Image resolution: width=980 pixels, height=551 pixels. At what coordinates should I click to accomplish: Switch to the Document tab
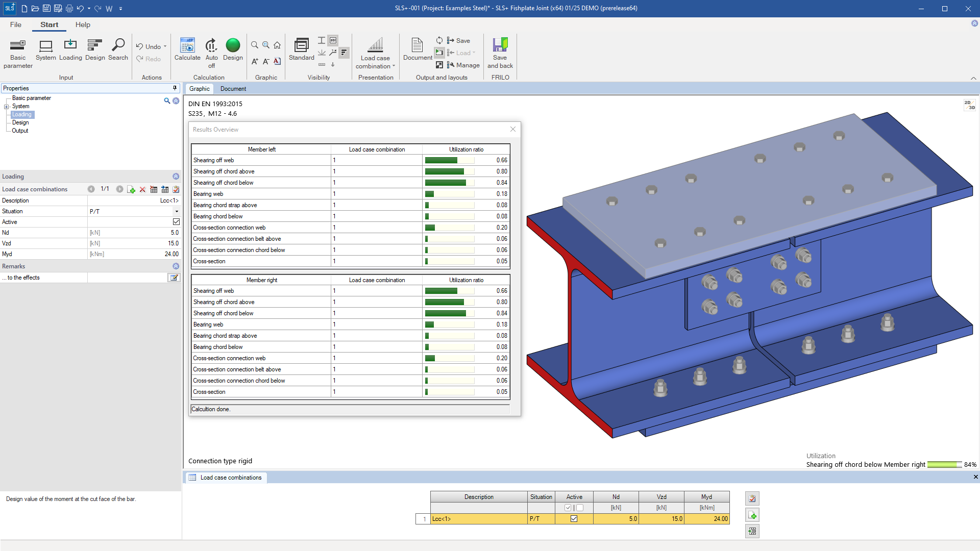click(233, 89)
